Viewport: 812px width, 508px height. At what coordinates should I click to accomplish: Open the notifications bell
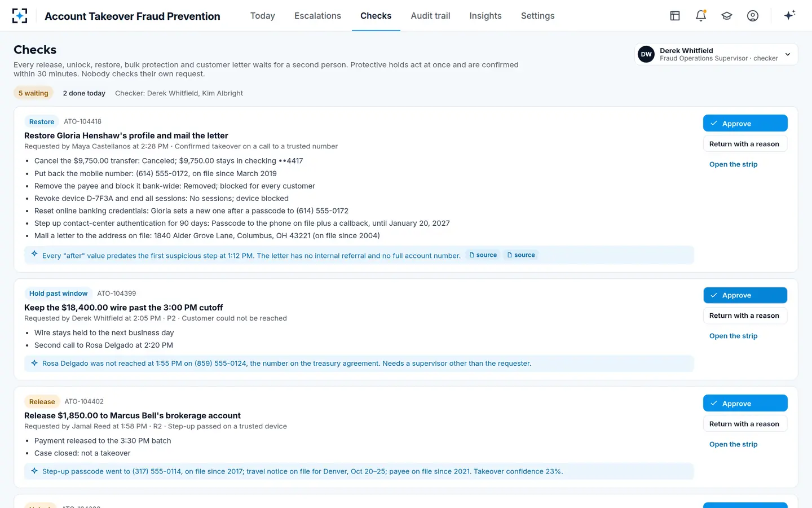[701, 16]
